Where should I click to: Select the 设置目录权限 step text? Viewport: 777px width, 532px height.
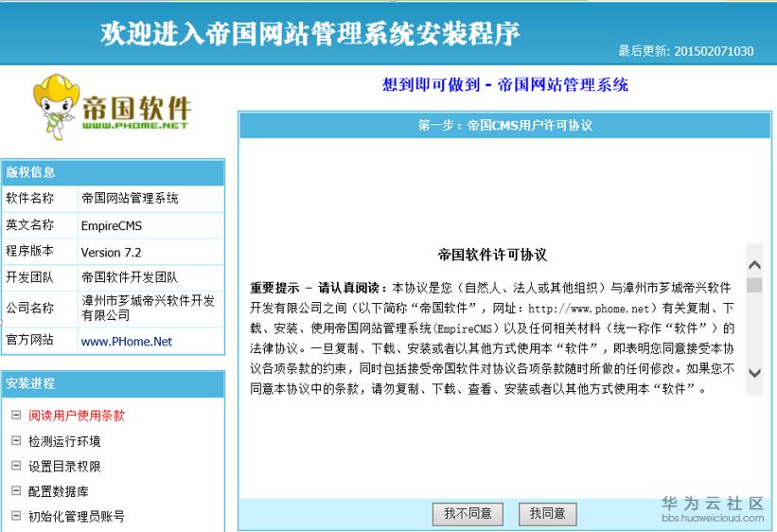point(64,467)
